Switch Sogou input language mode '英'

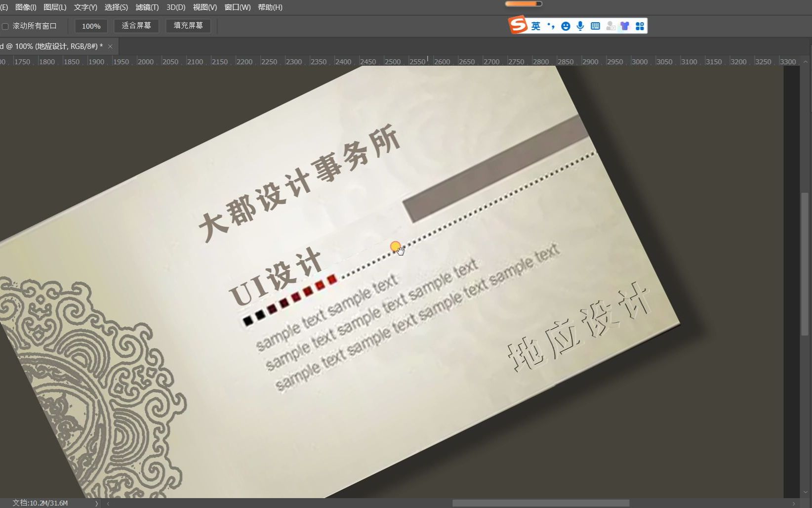pos(536,26)
